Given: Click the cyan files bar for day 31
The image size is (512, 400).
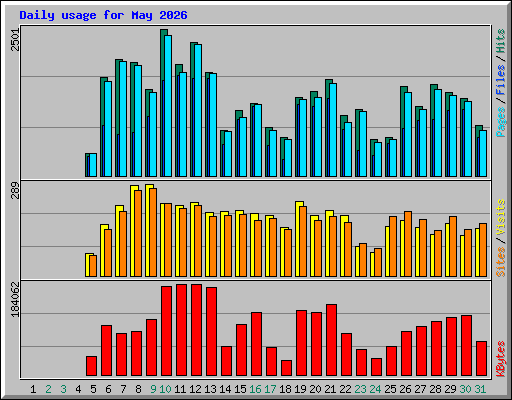Looking at the screenshot, I should pyautogui.click(x=483, y=153).
